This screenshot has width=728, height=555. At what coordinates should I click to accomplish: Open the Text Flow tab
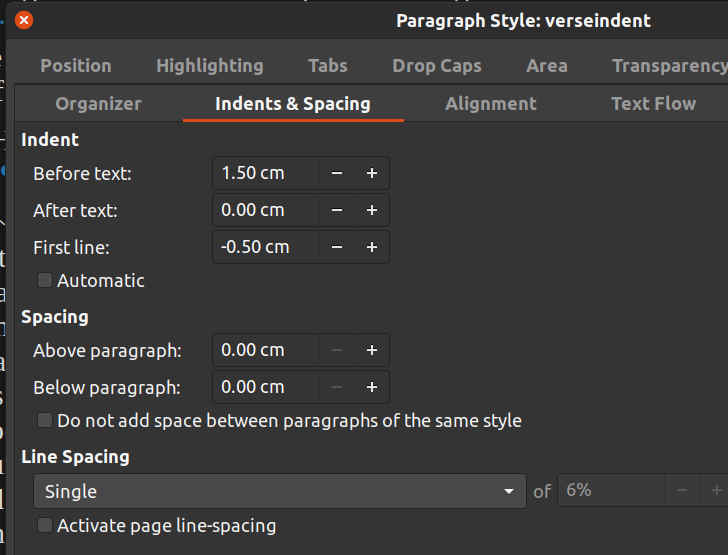(653, 104)
